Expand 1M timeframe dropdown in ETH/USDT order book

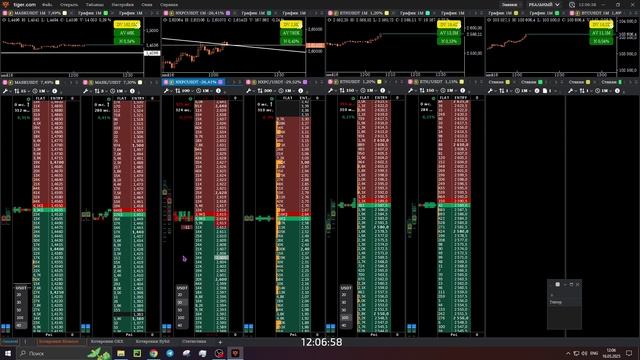[448, 91]
